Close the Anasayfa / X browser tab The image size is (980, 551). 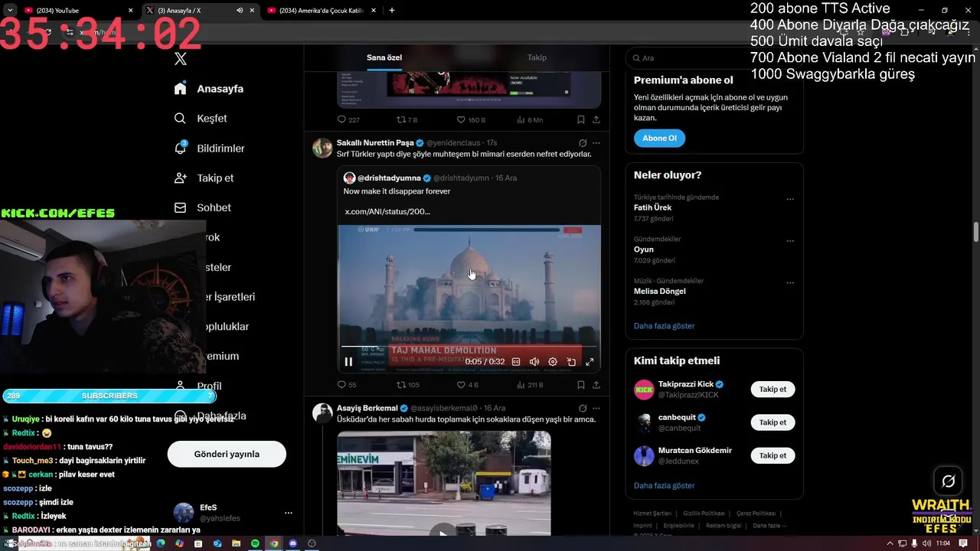[x=253, y=11]
